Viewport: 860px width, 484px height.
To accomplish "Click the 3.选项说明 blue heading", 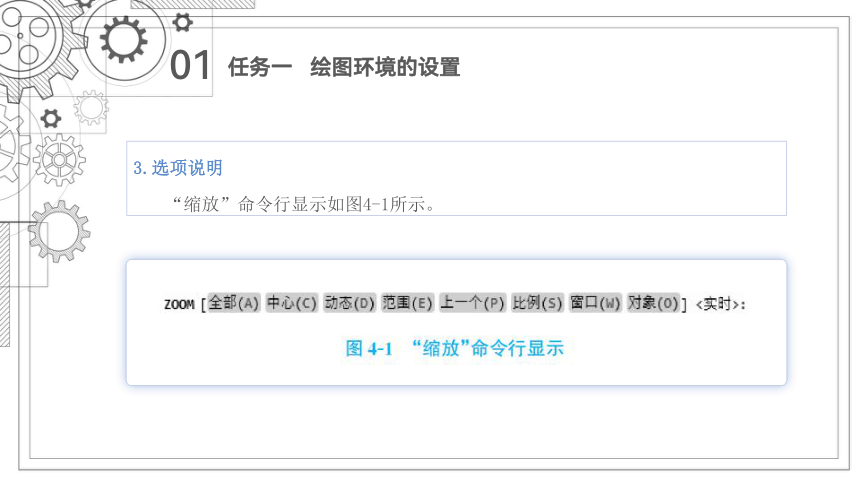I will 178,168.
